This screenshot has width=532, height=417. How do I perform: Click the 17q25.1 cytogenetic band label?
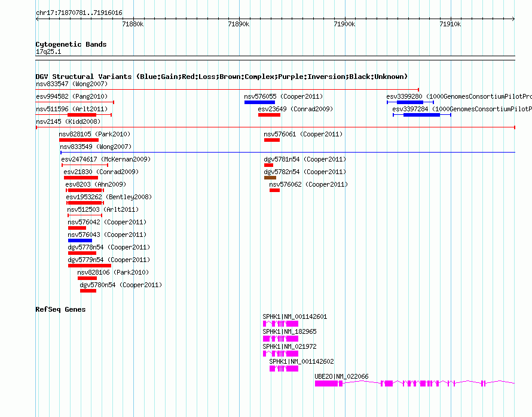click(48, 51)
